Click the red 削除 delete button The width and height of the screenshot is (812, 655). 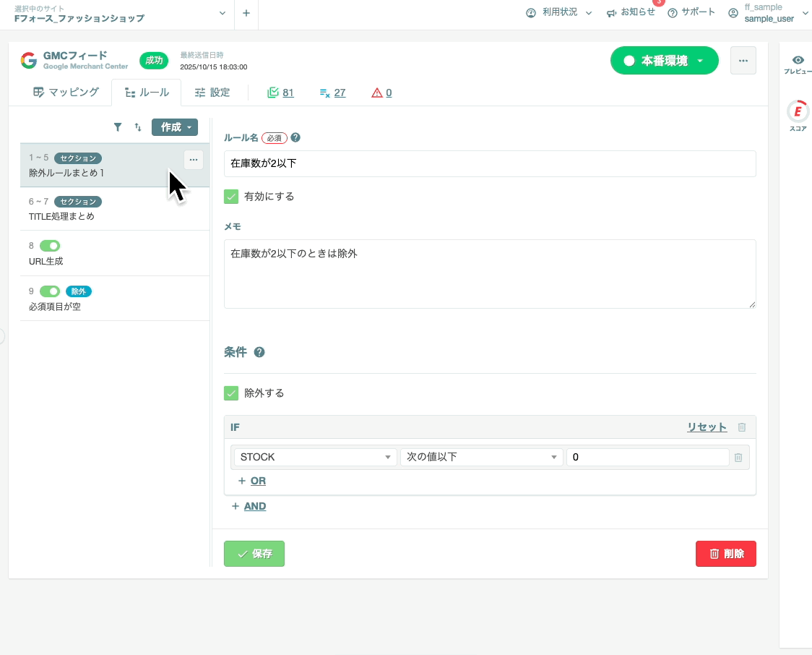[725, 554]
